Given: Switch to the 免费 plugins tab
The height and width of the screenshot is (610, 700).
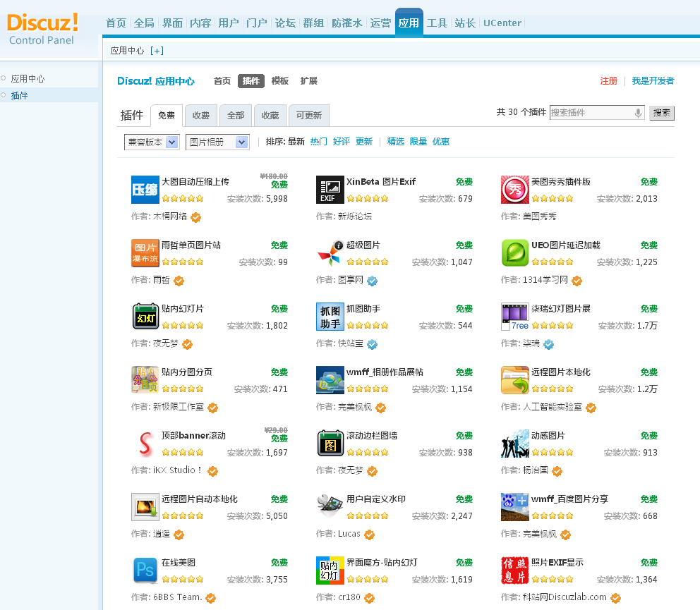Looking at the screenshot, I should point(167,116).
